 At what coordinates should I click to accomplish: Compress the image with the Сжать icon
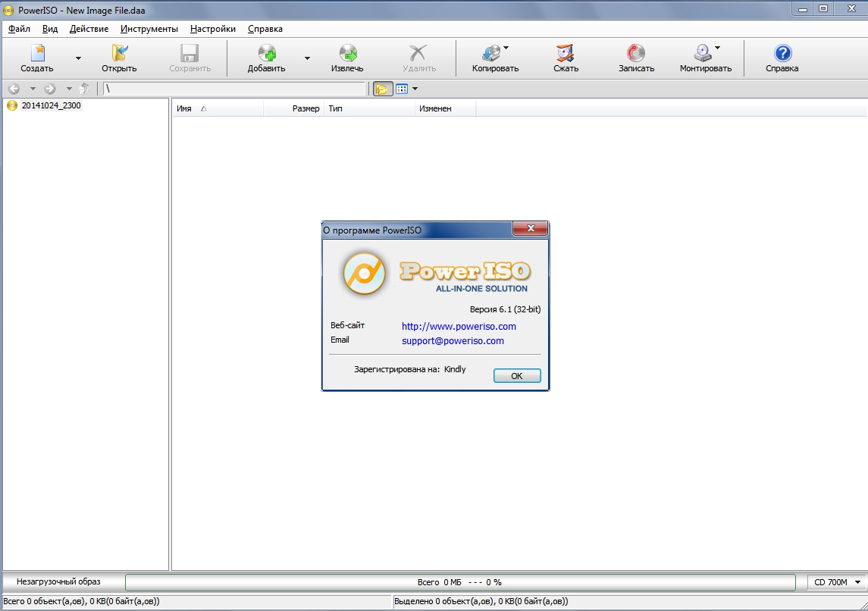coord(566,53)
